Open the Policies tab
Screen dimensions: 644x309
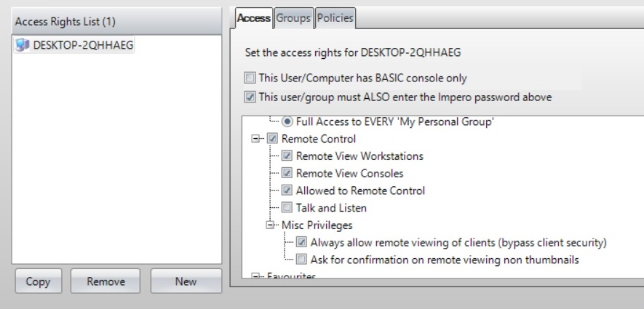click(x=335, y=17)
